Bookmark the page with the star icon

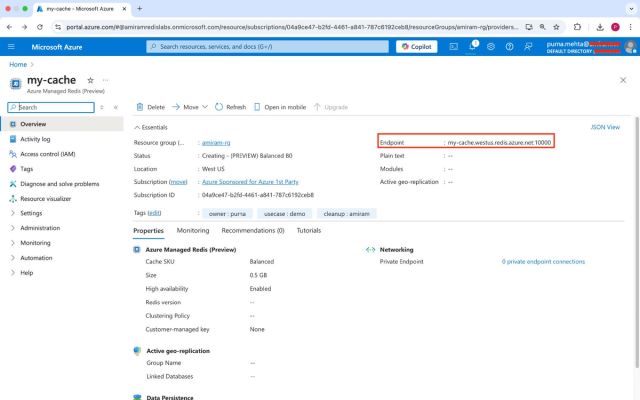pos(556,27)
